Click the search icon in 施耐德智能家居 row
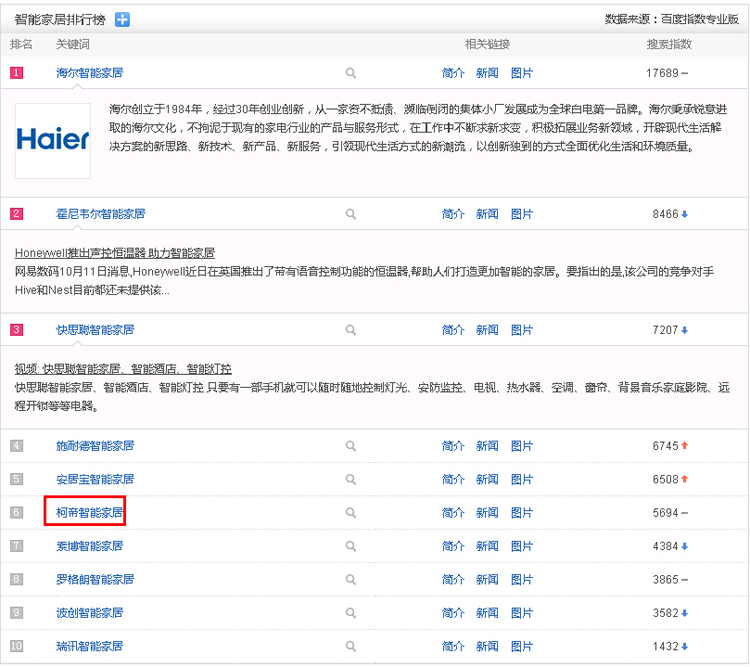Image resolution: width=750 pixels, height=667 pixels. [351, 446]
